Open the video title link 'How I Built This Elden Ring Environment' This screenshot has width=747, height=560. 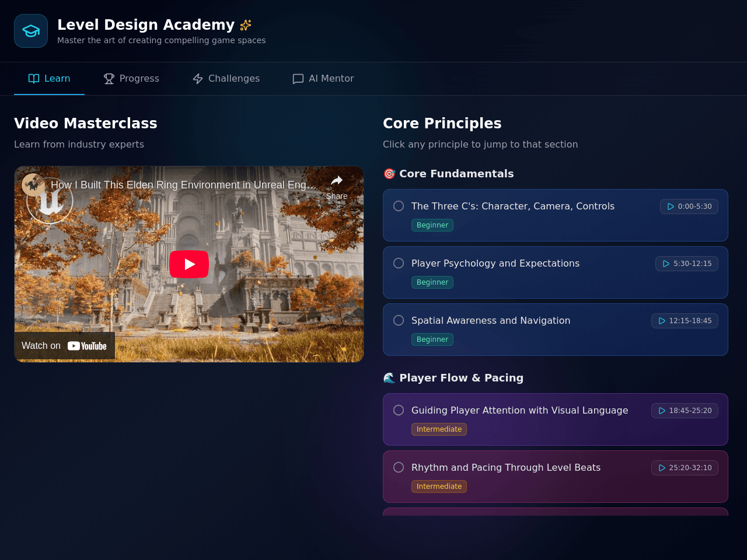[183, 185]
